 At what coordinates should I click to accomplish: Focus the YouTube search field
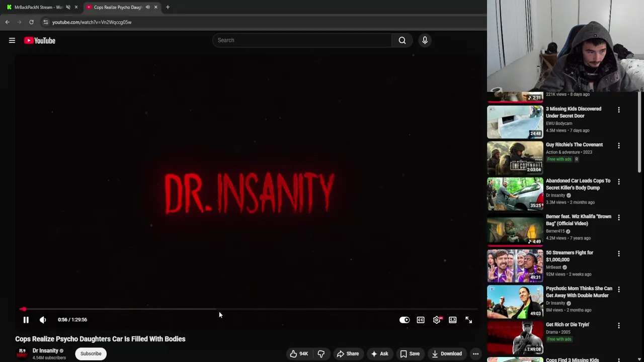tap(302, 40)
